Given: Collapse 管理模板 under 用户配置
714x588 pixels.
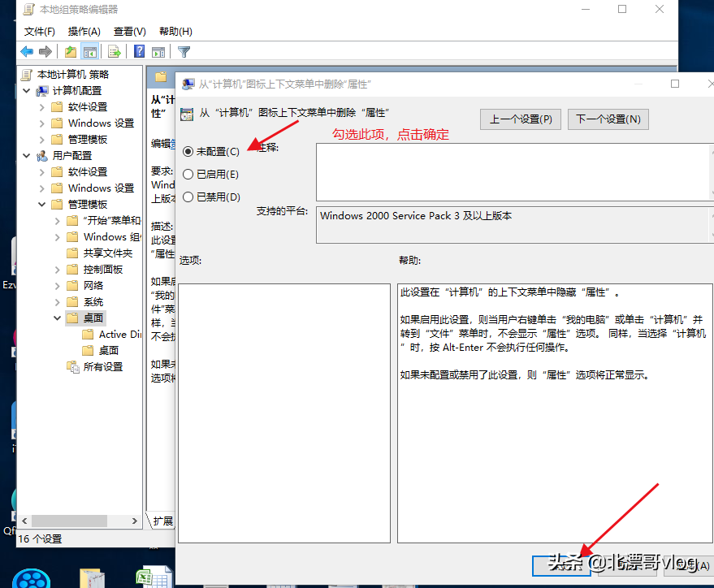Looking at the screenshot, I should (x=42, y=205).
